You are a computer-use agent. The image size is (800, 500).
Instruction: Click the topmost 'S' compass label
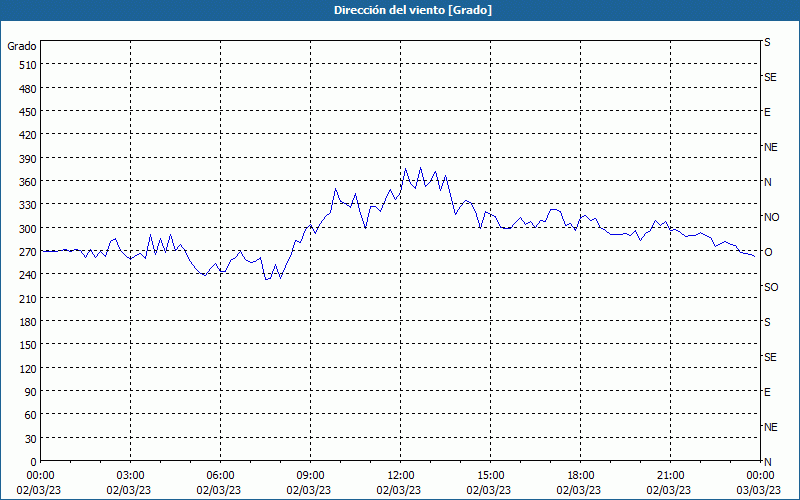[x=767, y=42]
